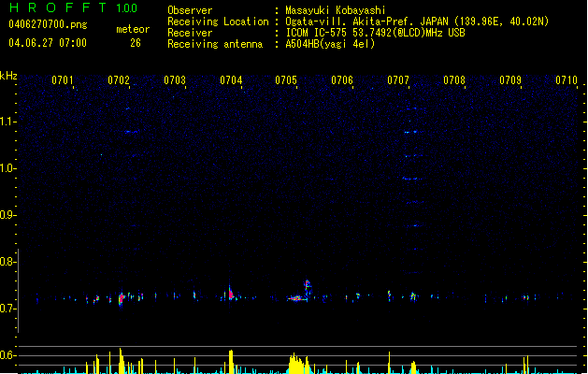
Task: Click the 1.0 kHz axis label
Action: 7,168
